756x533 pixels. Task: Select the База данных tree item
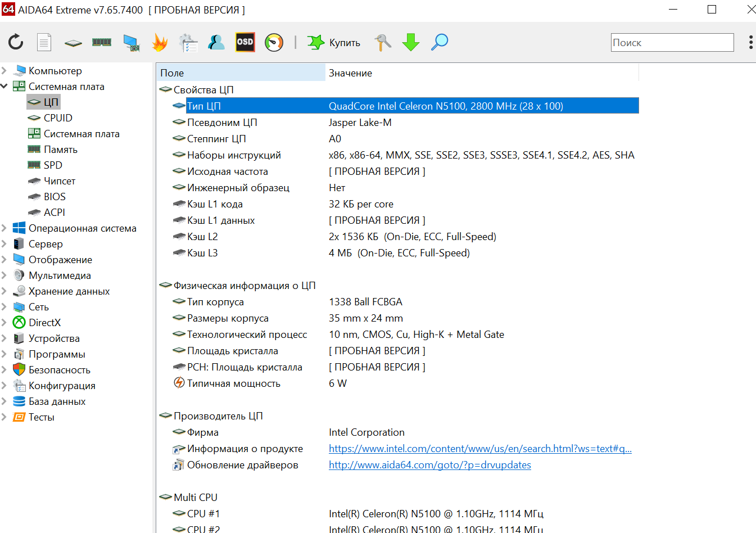[x=57, y=401]
